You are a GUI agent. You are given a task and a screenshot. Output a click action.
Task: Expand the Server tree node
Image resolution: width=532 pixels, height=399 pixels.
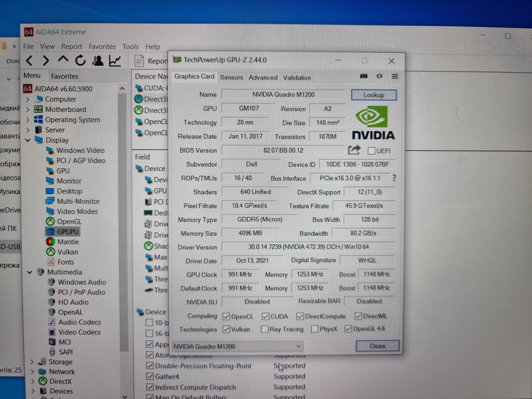click(x=28, y=130)
